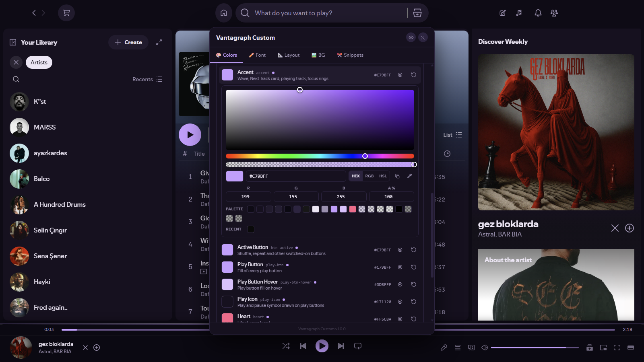Image resolution: width=644 pixels, height=362 pixels.
Task: Click the hex value input field
Action: [296, 176]
